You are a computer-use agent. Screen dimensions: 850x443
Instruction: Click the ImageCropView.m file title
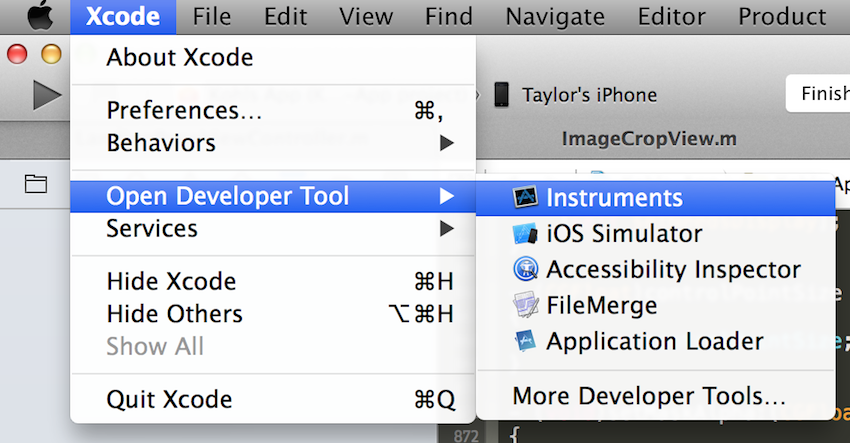649,139
